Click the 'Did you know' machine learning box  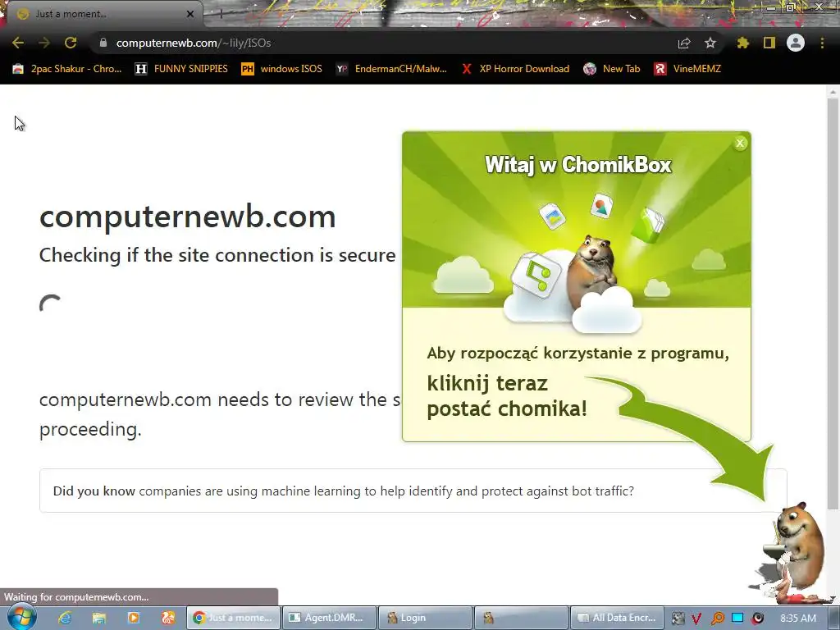point(413,491)
